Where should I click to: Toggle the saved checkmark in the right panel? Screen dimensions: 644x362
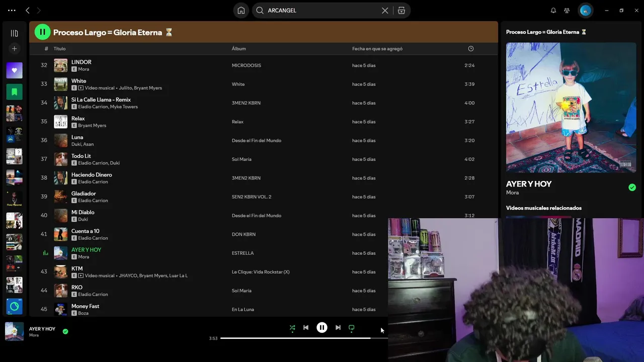[632, 188]
